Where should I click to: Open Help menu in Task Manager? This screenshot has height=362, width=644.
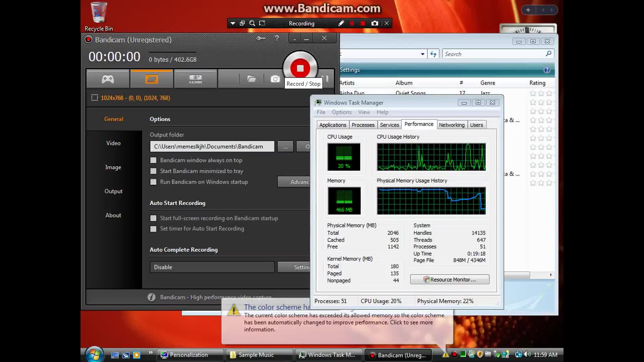(x=382, y=112)
